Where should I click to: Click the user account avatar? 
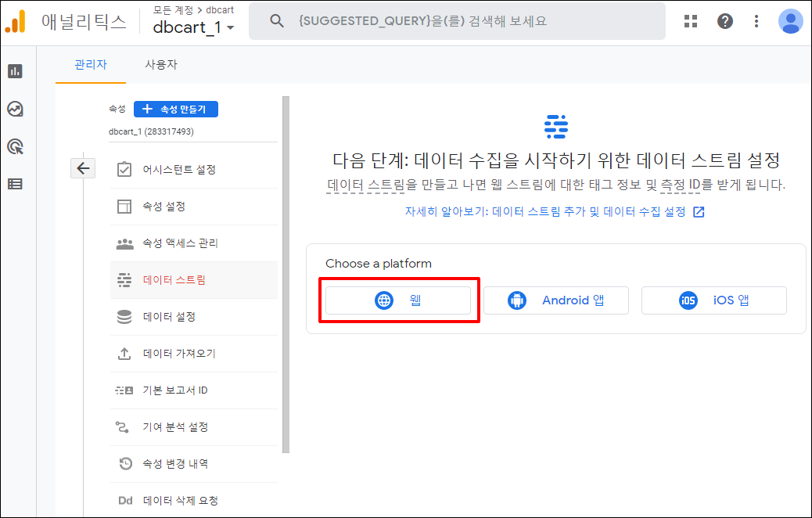tap(790, 21)
